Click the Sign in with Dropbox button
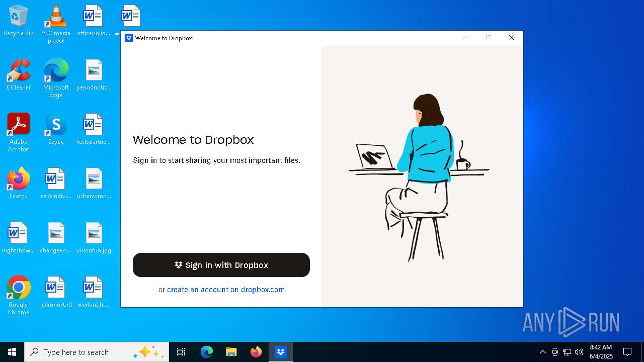 [221, 265]
